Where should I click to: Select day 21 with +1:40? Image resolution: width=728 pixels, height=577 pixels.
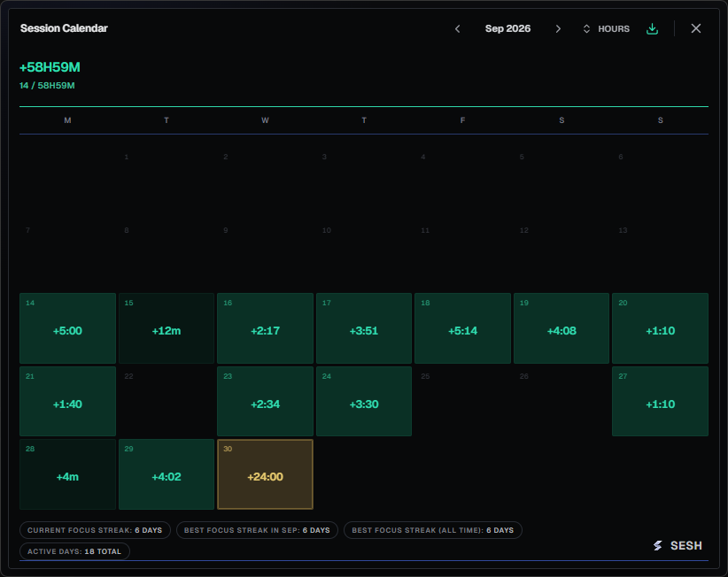68,401
